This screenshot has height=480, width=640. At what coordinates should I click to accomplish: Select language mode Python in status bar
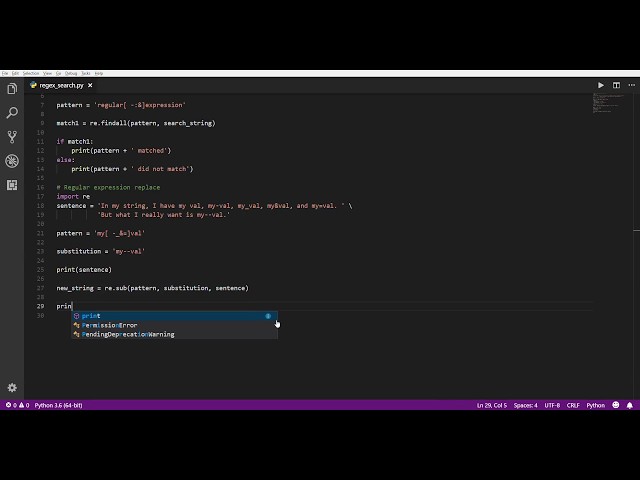596,405
